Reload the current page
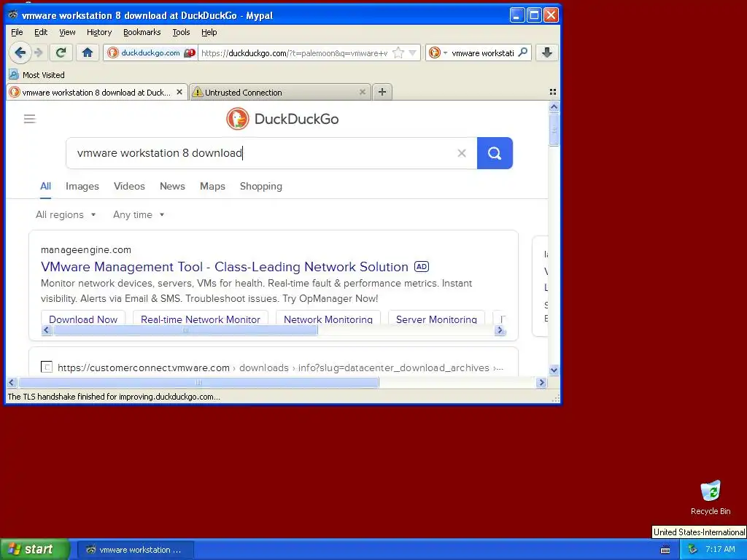 coord(61,52)
